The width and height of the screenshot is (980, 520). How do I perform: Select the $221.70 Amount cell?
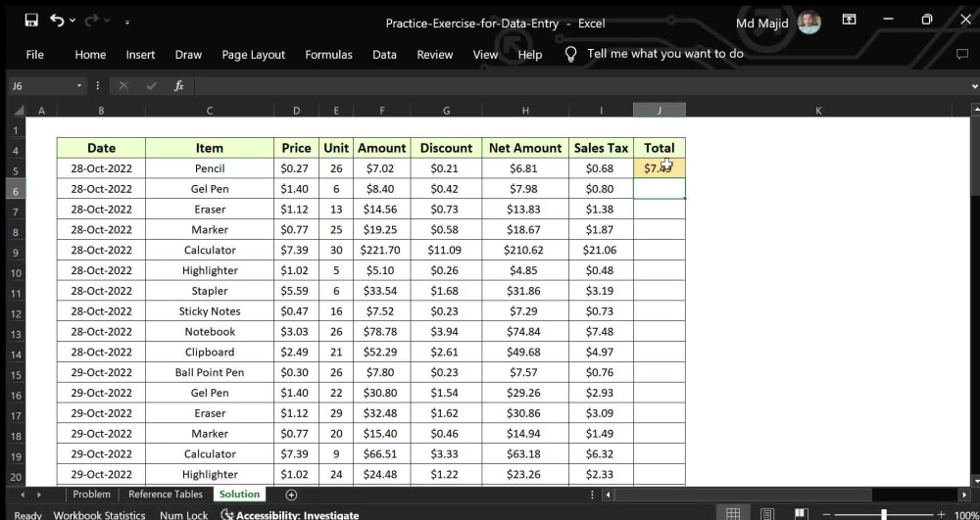click(x=381, y=251)
